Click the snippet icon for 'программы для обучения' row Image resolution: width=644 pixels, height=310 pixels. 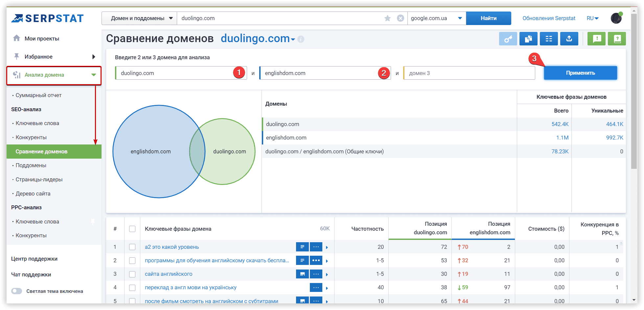point(302,260)
